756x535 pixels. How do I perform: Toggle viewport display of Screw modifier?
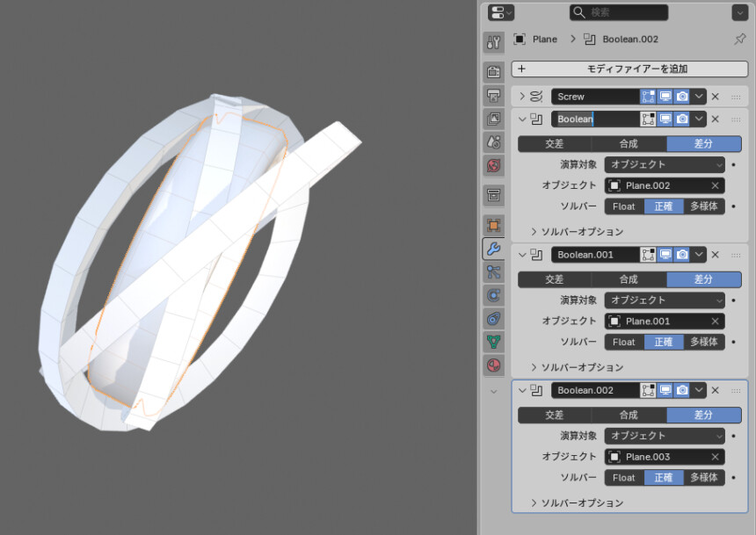coord(665,97)
